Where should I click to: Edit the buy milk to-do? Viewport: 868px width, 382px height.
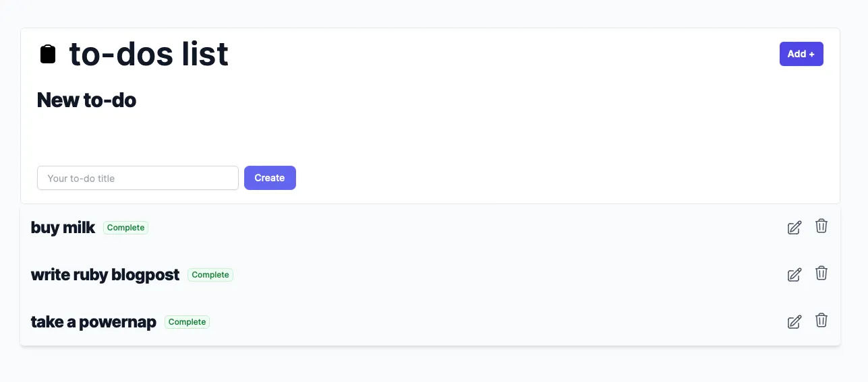[x=794, y=228]
